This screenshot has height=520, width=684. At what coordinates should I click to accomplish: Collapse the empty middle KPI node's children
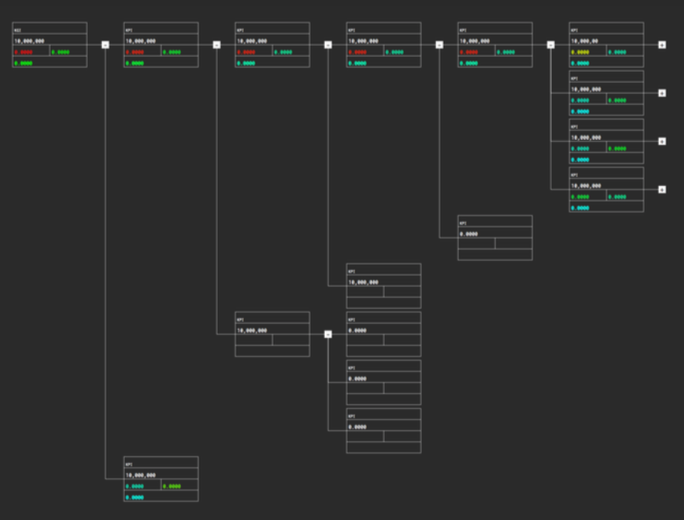click(328, 334)
